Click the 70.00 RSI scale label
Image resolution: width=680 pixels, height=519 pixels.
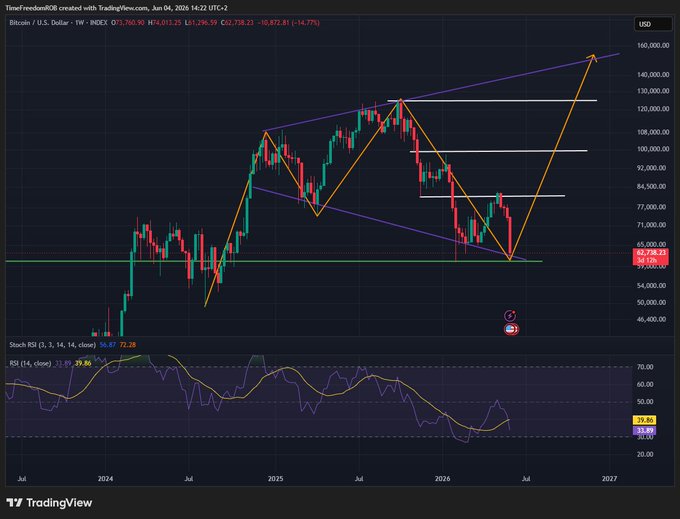tap(645, 367)
